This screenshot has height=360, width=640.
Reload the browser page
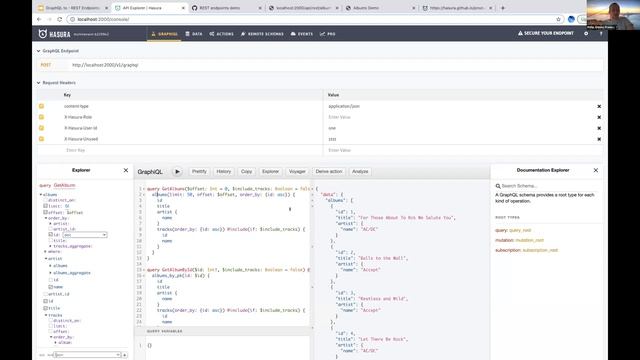[60, 19]
